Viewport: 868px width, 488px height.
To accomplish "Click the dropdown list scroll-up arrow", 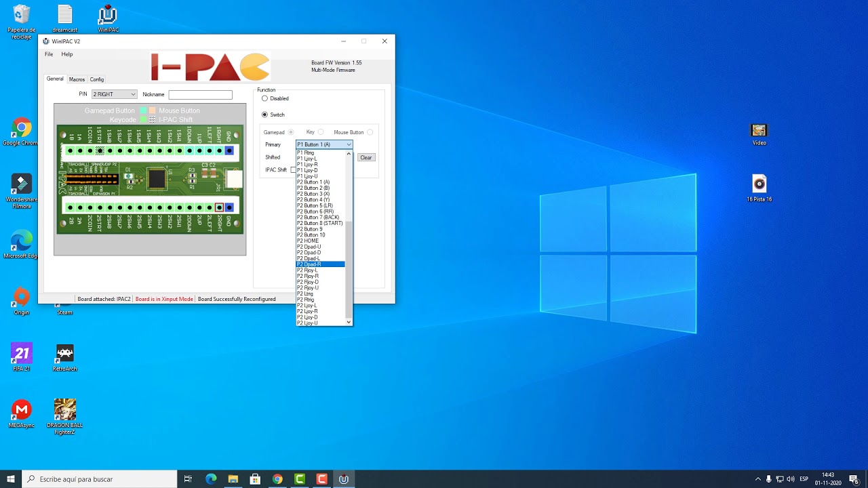I will [349, 154].
